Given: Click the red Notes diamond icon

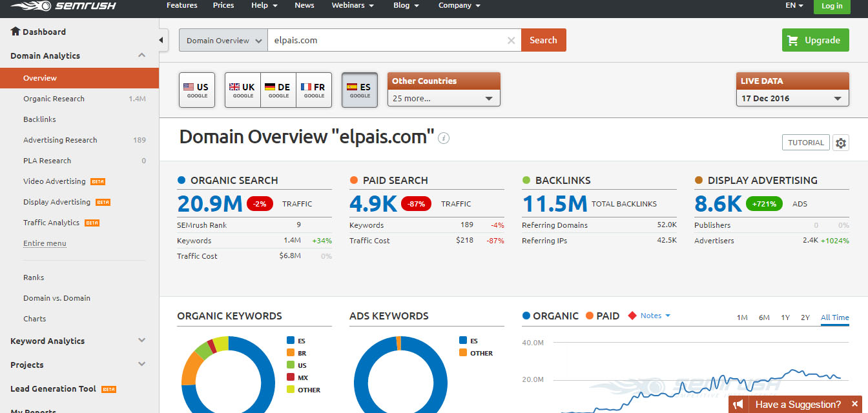Looking at the screenshot, I should click(632, 316).
